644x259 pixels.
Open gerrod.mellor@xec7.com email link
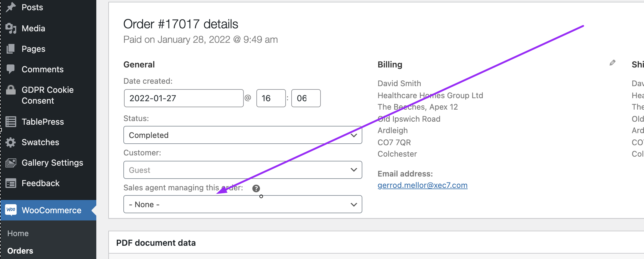click(423, 185)
